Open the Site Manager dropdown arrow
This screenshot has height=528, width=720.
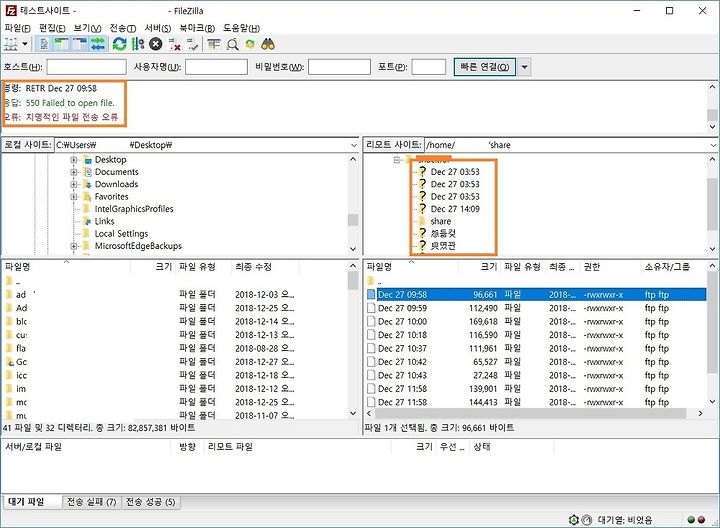25,45
